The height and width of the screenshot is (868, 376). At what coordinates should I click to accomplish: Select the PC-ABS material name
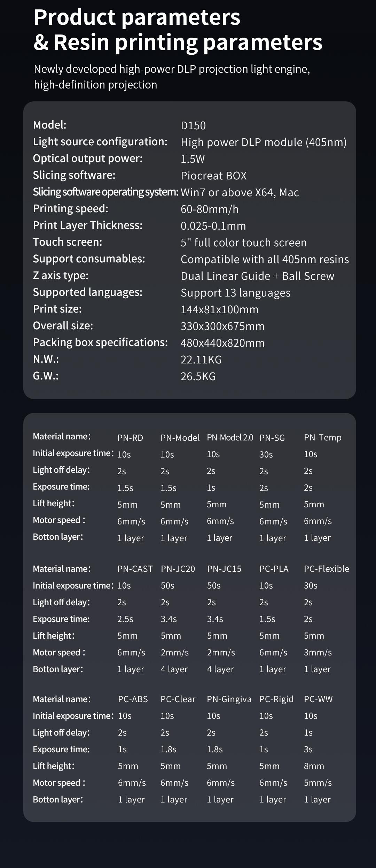click(133, 699)
